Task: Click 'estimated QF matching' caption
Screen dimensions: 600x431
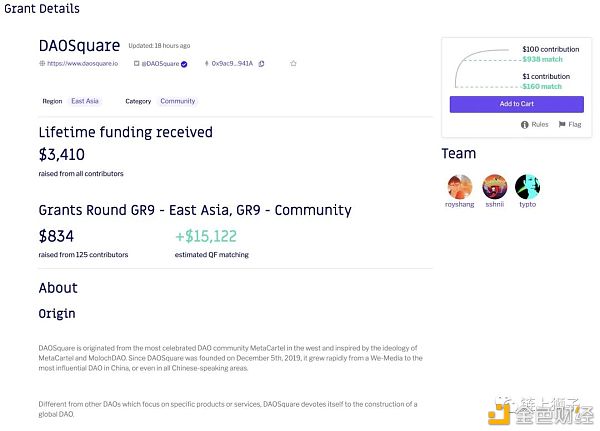Action: [x=212, y=255]
